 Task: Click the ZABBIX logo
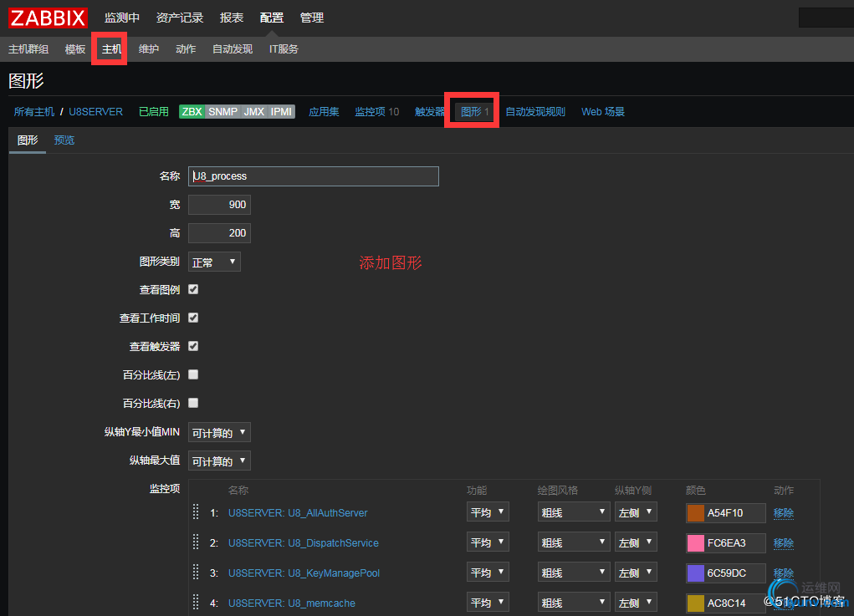(x=48, y=18)
